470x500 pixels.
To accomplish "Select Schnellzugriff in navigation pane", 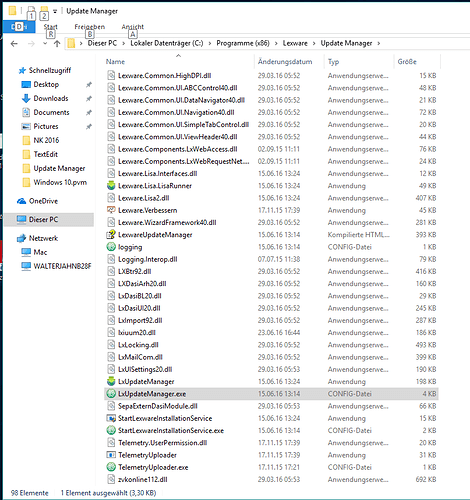I will (x=50, y=70).
